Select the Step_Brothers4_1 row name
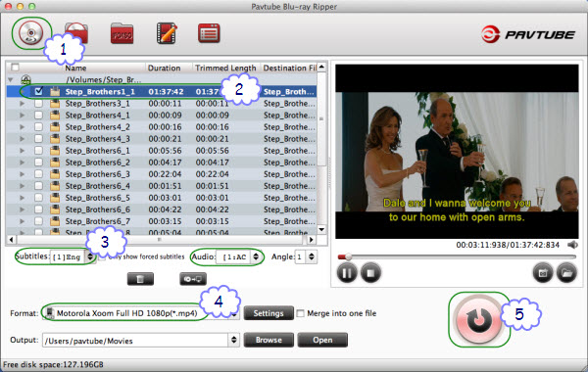The width and height of the screenshot is (588, 372). (x=97, y=116)
